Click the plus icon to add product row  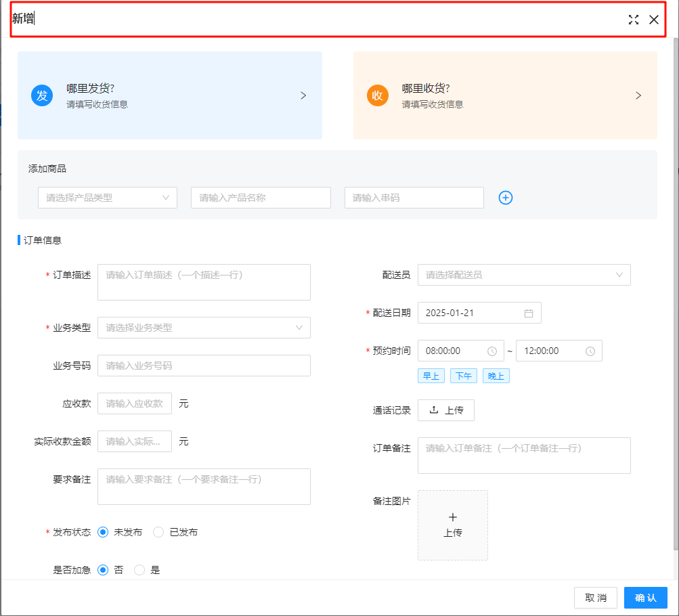click(505, 198)
